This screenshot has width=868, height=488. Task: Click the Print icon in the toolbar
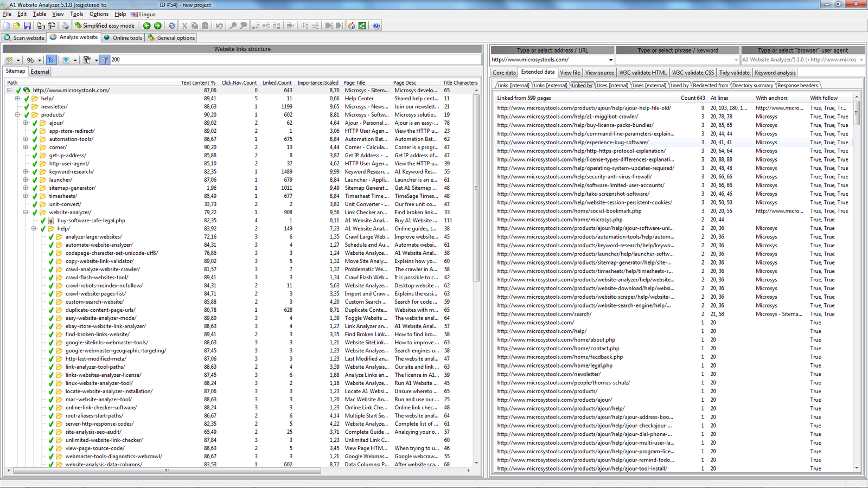[65, 25]
